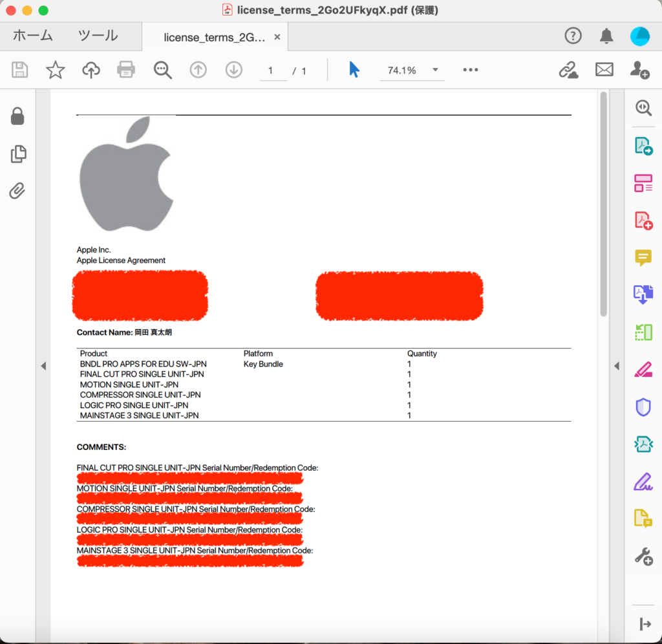The image size is (662, 644).
Task: Select the license_terms_2G... document tab
Action: 215,37
